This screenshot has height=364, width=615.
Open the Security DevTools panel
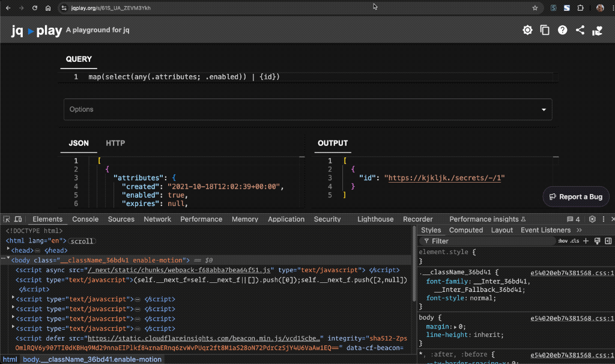pos(327,219)
